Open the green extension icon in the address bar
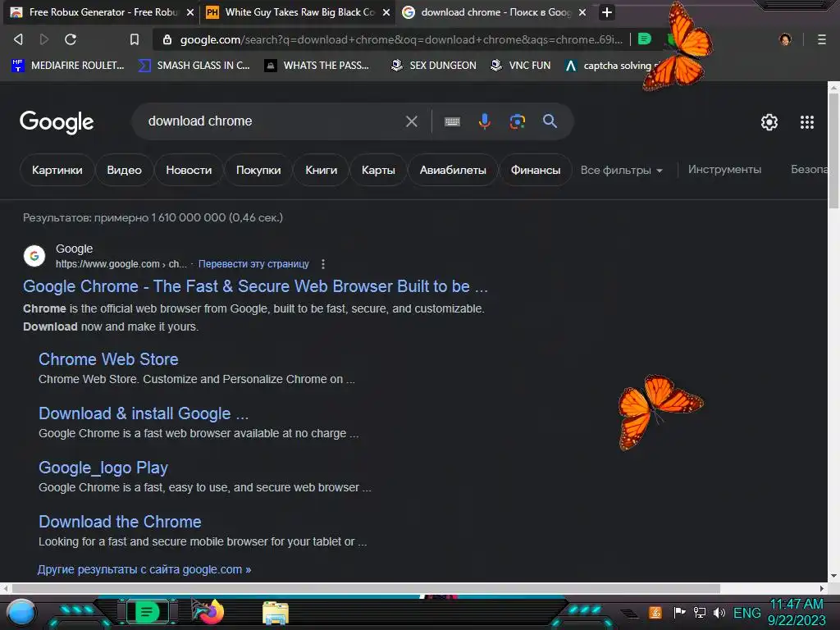The image size is (840, 630). click(645, 39)
